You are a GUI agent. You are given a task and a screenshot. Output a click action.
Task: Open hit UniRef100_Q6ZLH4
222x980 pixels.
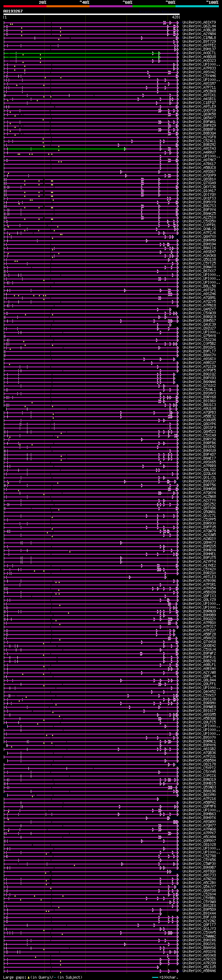[x=199, y=26]
